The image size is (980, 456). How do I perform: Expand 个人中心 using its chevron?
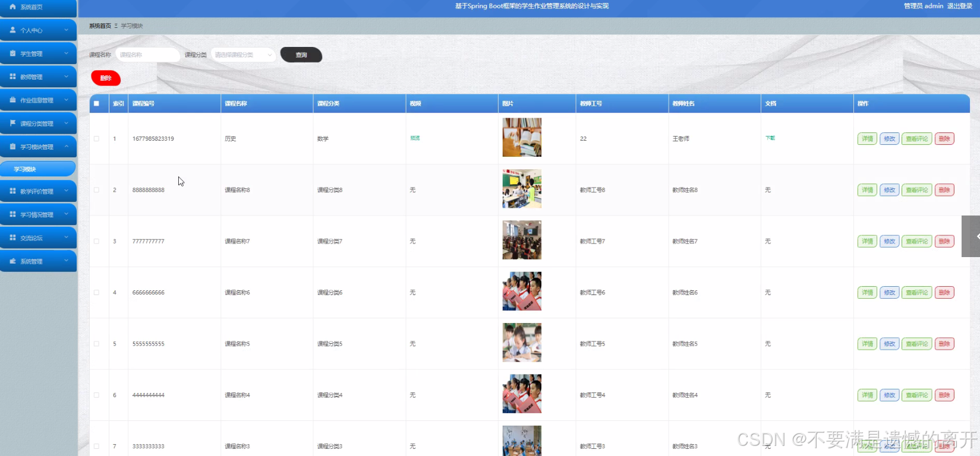coord(66,30)
